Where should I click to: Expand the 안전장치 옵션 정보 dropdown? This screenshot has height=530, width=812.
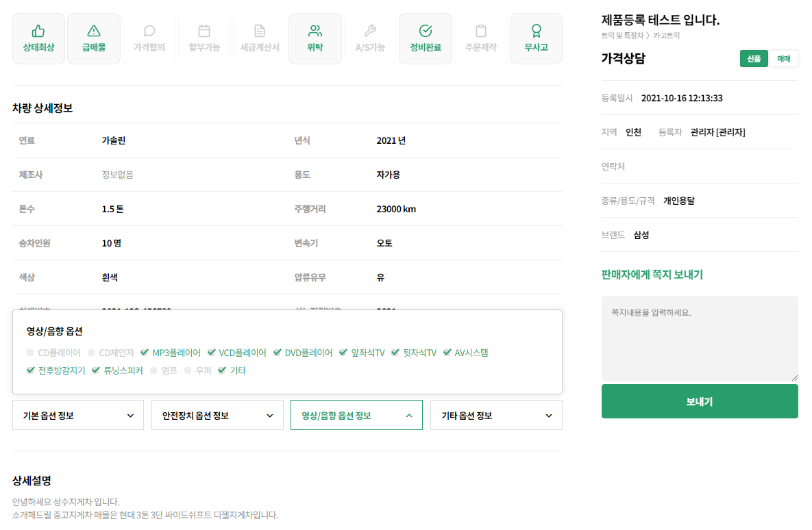pos(217,416)
